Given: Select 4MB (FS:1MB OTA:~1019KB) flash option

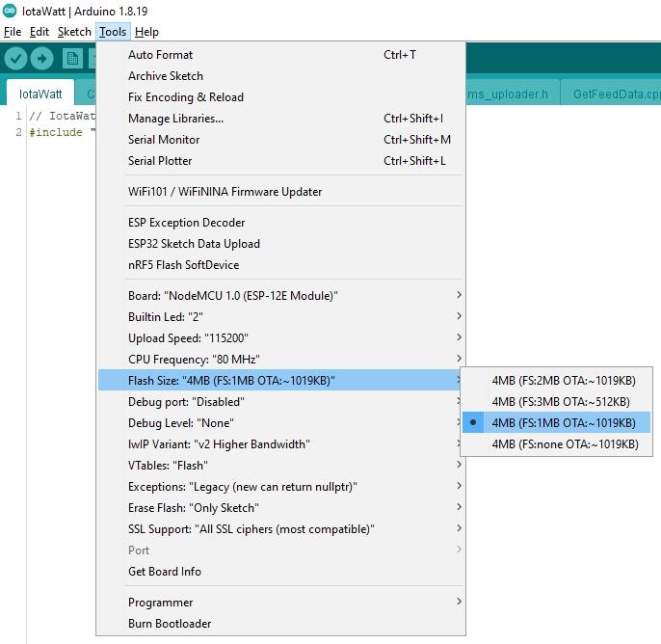Looking at the screenshot, I should (556, 422).
